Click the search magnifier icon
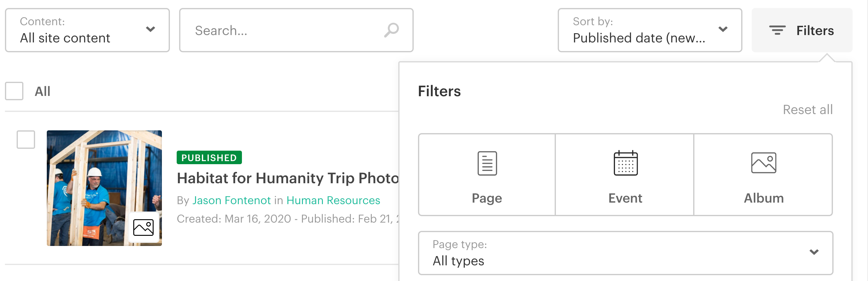The image size is (868, 281). click(x=391, y=30)
